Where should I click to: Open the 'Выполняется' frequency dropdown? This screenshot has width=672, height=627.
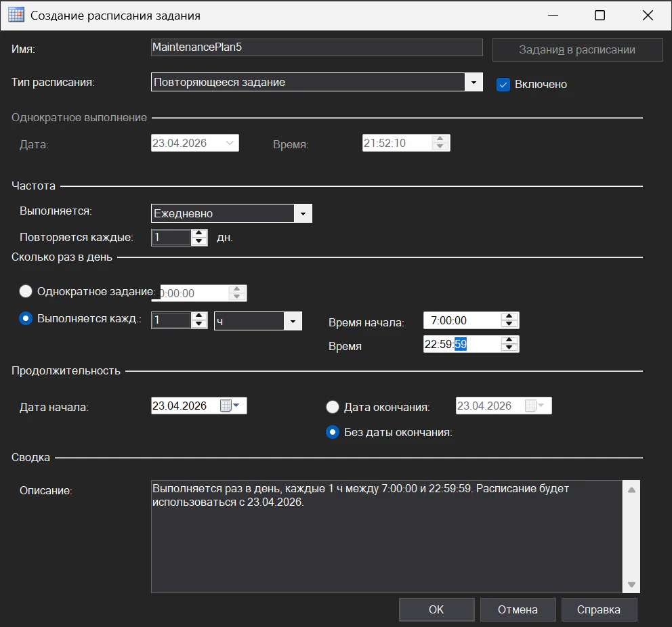[303, 214]
